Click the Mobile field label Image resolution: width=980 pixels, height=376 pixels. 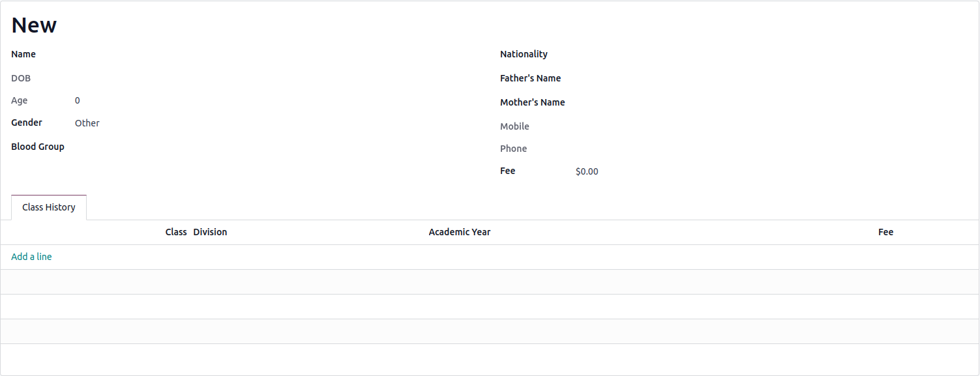pyautogui.click(x=514, y=126)
